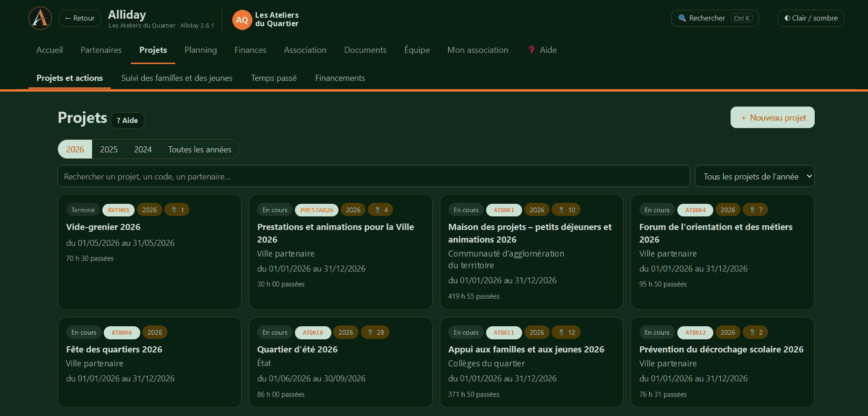Click the attachment badge showing 10
This screenshot has height=416, width=868.
tap(566, 210)
